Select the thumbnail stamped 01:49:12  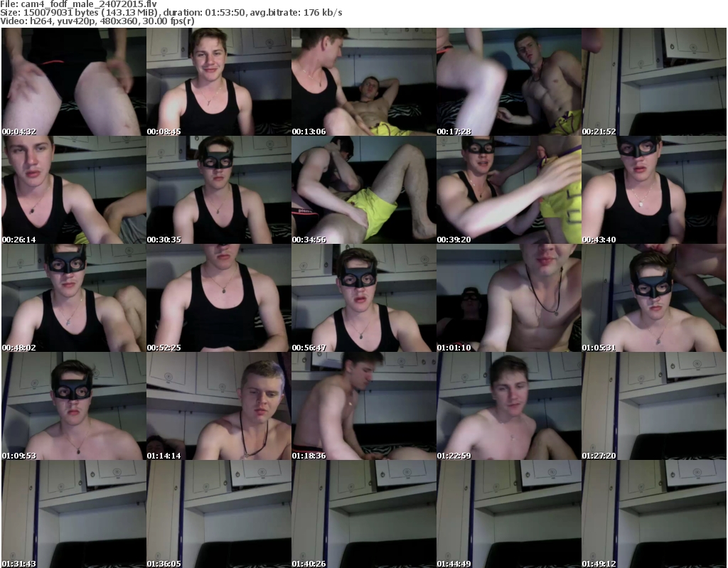pos(654,514)
